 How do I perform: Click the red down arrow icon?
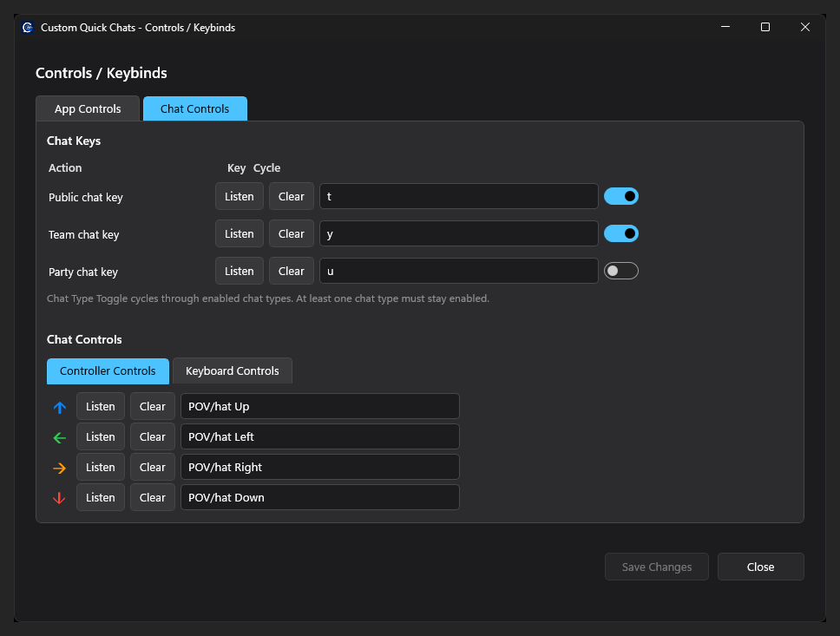pos(60,498)
